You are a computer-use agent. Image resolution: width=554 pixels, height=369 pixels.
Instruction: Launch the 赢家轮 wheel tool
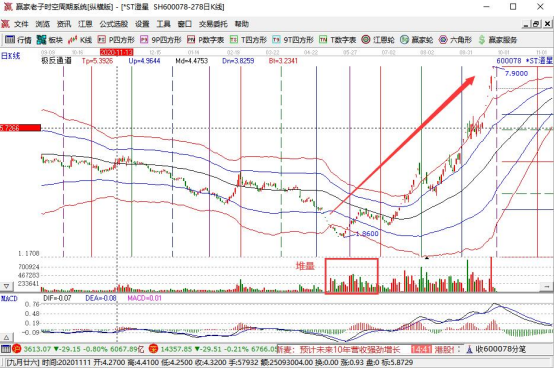point(416,40)
